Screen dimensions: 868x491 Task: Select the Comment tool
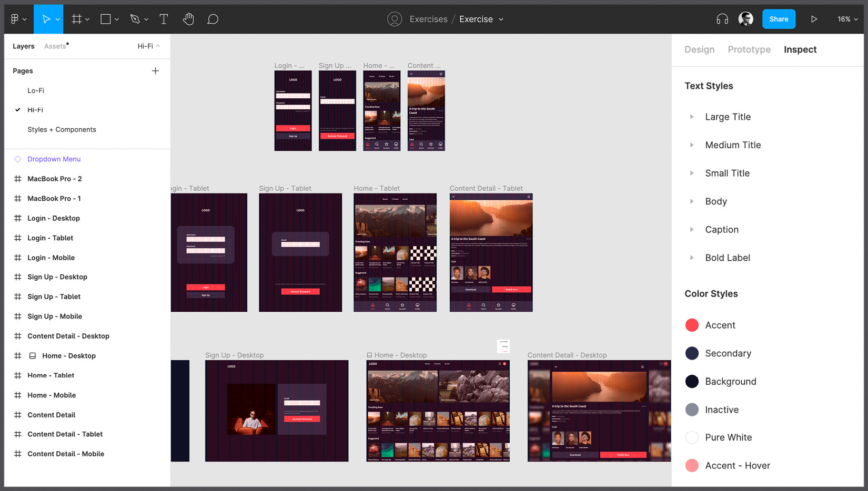point(213,19)
